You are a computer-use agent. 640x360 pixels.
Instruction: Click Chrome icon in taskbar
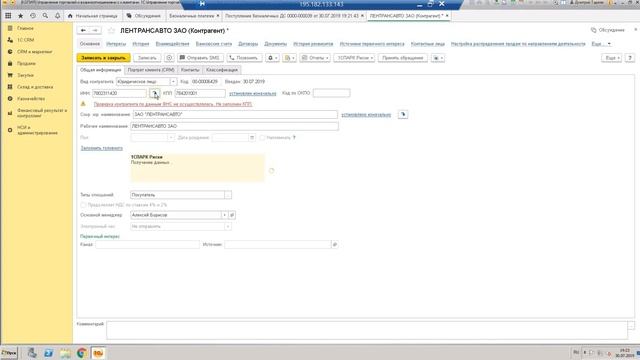[x=82, y=353]
